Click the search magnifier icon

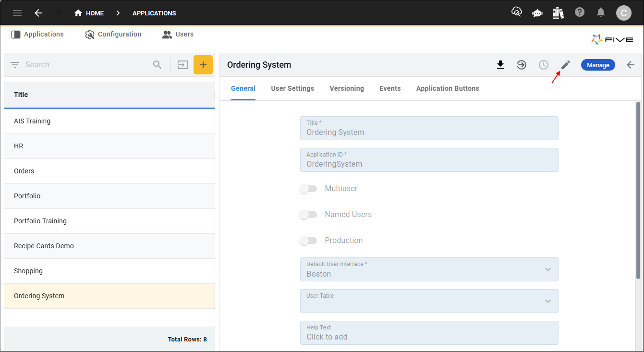pos(158,65)
